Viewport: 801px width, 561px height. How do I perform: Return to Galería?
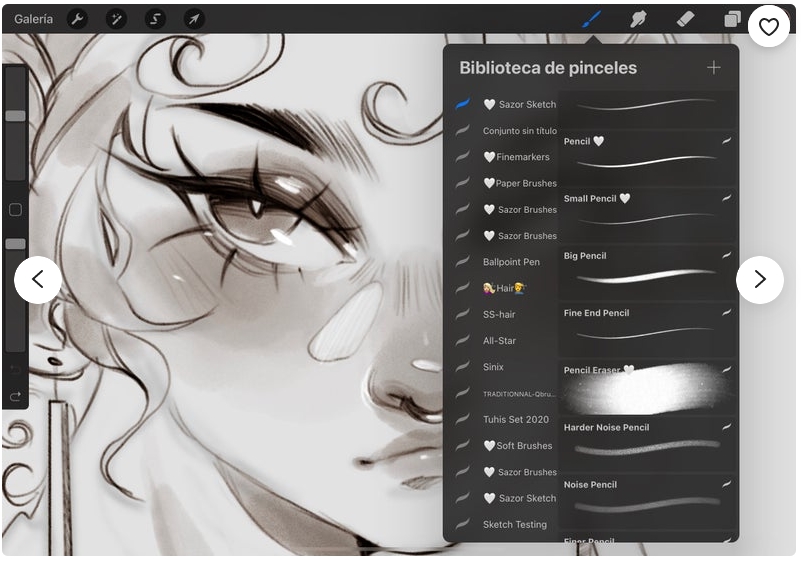(x=33, y=19)
